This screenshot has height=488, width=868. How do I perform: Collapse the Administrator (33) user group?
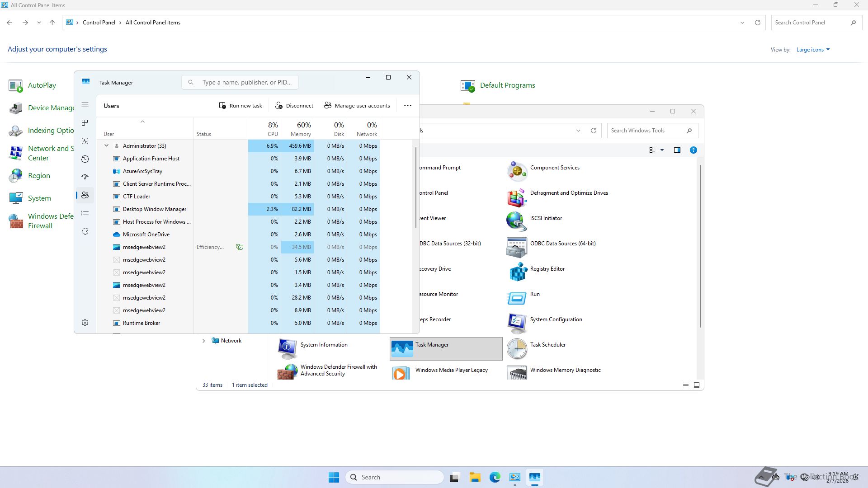click(107, 145)
